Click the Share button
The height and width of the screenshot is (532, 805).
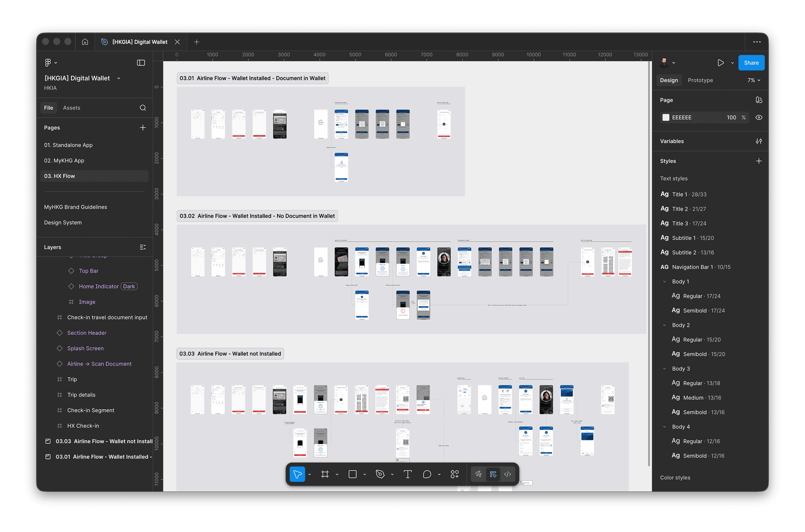pos(751,63)
